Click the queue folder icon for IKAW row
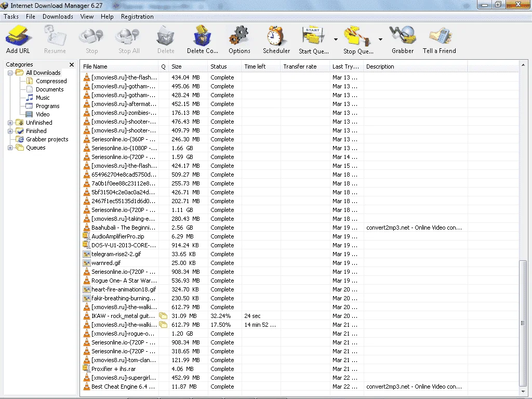532x399 pixels. coord(163,316)
